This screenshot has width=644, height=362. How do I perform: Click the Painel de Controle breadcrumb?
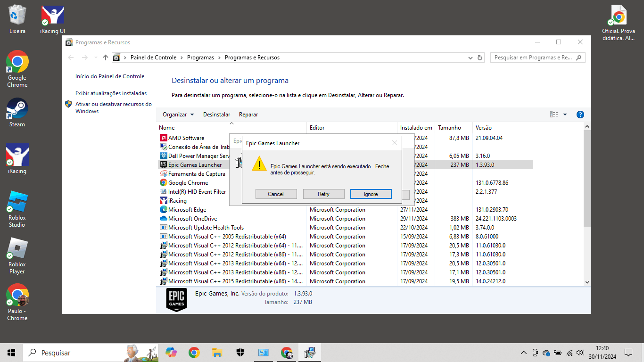tap(153, 58)
